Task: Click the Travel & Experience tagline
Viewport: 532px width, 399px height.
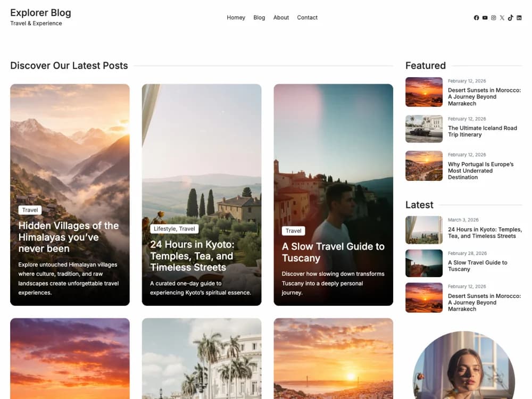Action: 36,23
